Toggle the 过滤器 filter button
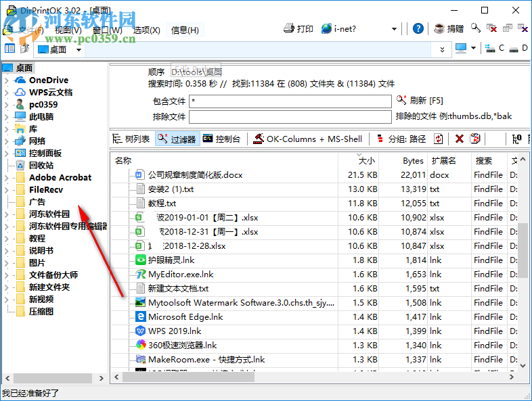Viewport: 532px width, 401px height. [177, 139]
